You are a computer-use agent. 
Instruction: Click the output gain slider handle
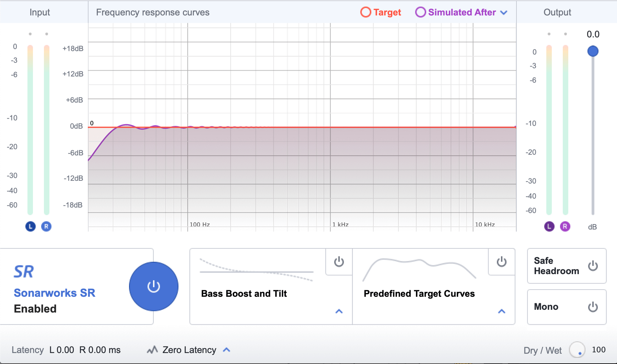click(593, 51)
